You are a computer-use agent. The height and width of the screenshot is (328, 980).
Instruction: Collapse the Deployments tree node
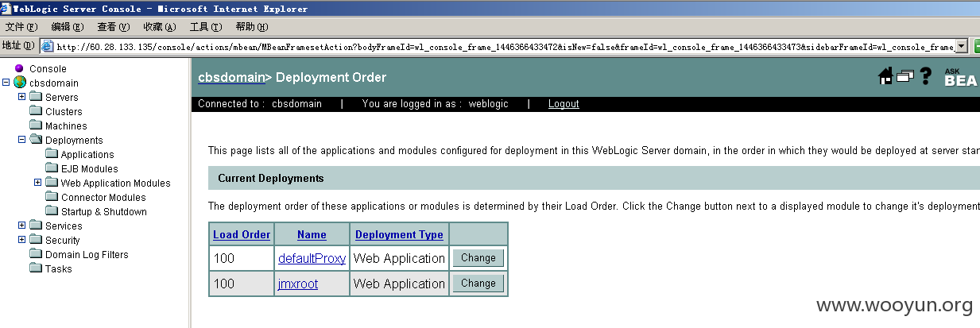[22, 140]
